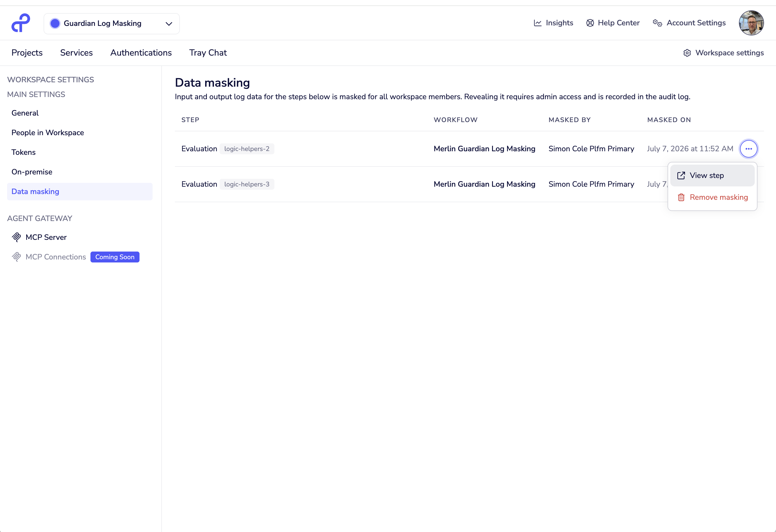This screenshot has height=532, width=776.
Task: Open Workspace settings link
Action: click(x=723, y=53)
